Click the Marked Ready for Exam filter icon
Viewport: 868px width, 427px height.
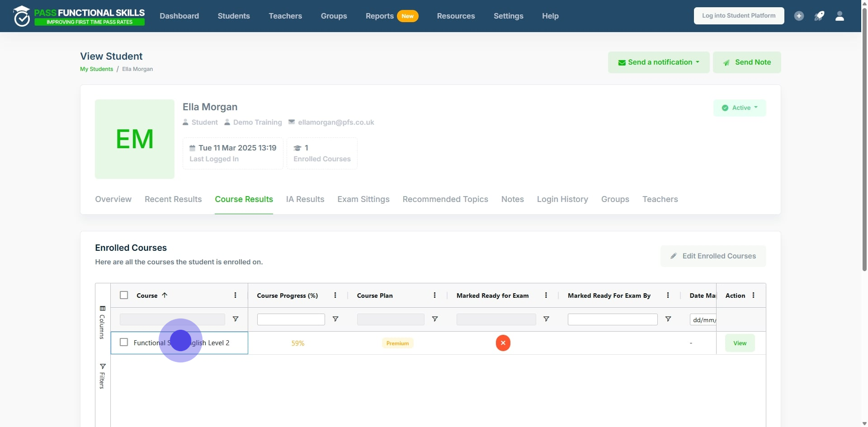[546, 319]
